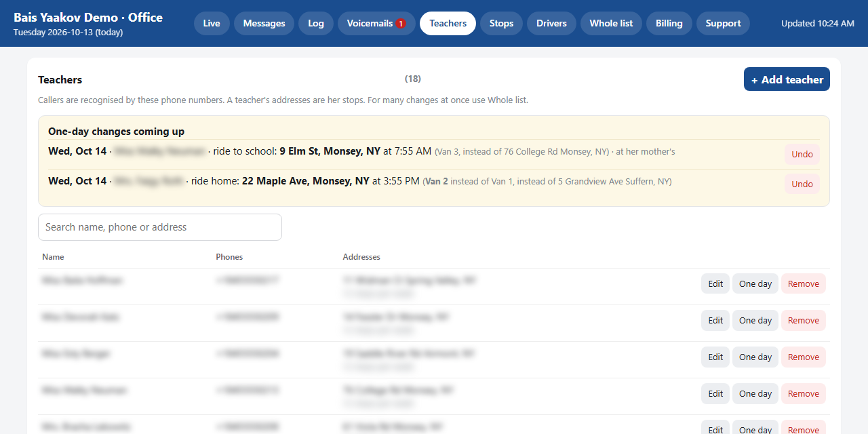The width and height of the screenshot is (868, 434).
Task: Switch to the Messages tab
Action: pos(264,23)
